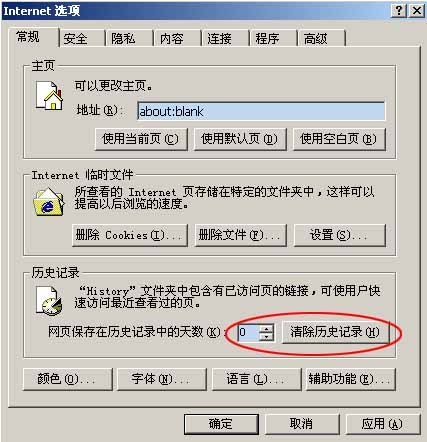
Task: Click 清除历史记录 button
Action: pos(335,332)
